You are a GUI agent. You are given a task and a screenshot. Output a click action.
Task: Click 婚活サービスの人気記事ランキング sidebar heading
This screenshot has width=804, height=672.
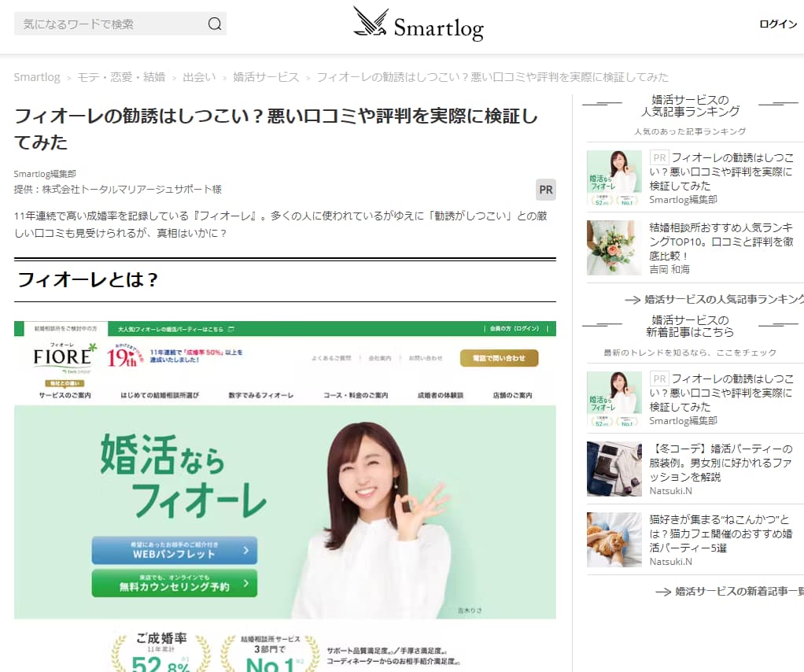[690, 105]
